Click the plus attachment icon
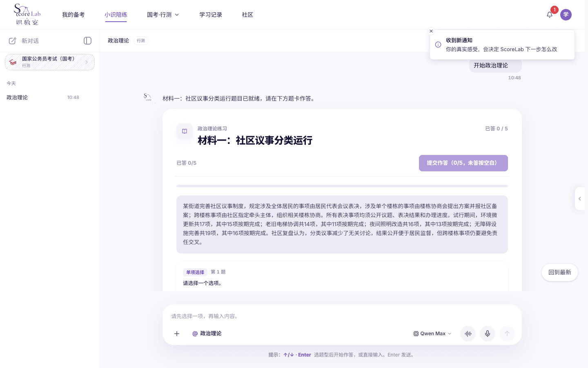Viewport: 588px width, 368px height. pyautogui.click(x=177, y=334)
